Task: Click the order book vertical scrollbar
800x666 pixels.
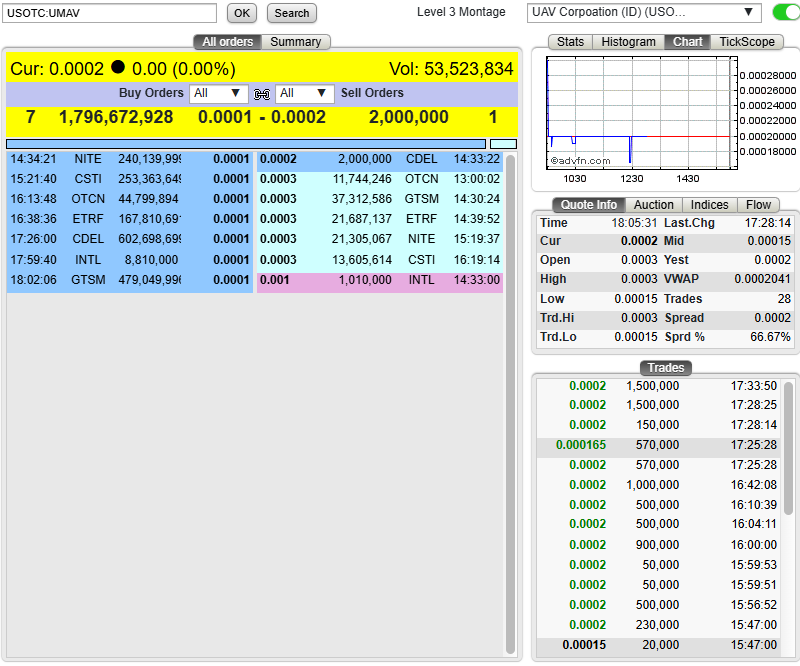Action: coord(510,405)
